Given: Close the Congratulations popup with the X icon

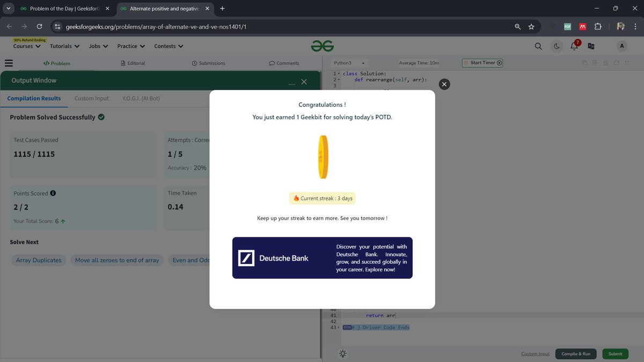Looking at the screenshot, I should (444, 84).
